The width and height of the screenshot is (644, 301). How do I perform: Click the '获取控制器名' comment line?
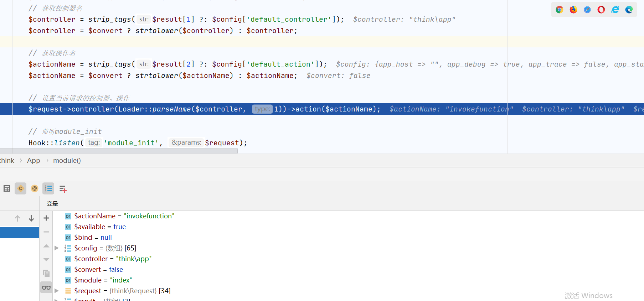point(56,8)
